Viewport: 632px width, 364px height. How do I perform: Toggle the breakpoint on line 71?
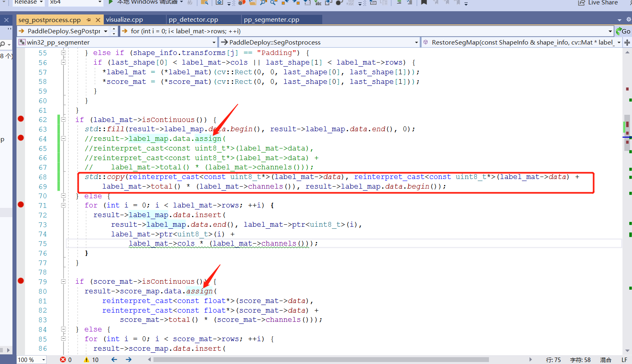point(21,205)
